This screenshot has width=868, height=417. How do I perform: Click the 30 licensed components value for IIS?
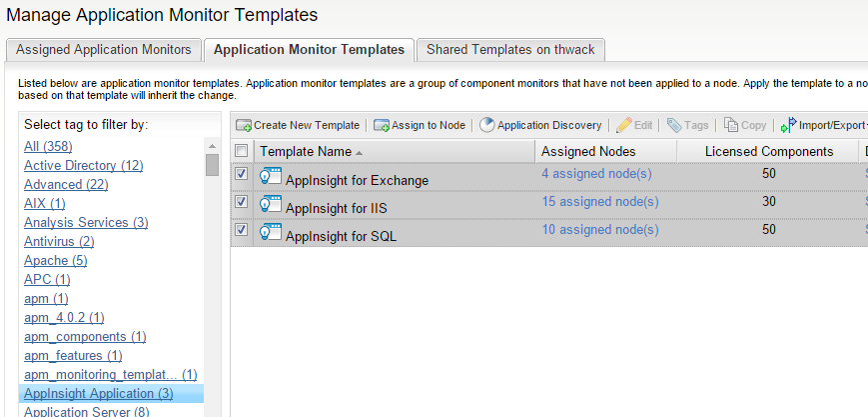click(768, 202)
